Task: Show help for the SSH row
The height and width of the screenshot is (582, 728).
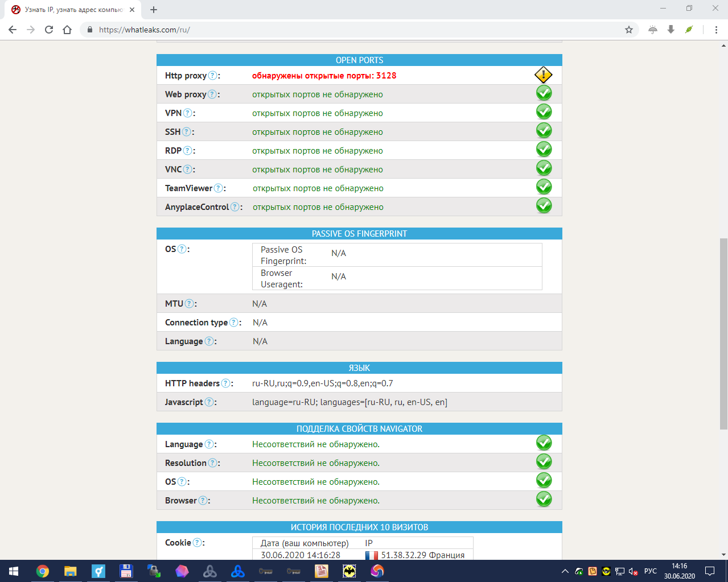Action: click(x=187, y=132)
